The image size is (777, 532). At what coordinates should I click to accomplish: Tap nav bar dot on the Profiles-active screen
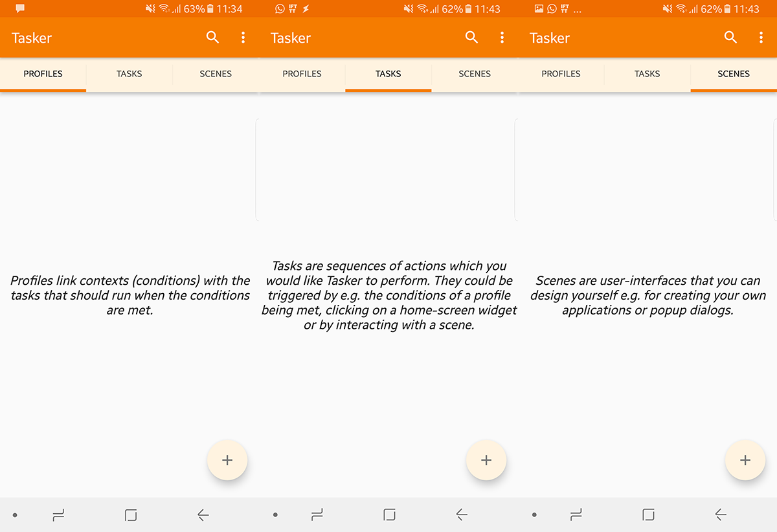[x=15, y=515]
